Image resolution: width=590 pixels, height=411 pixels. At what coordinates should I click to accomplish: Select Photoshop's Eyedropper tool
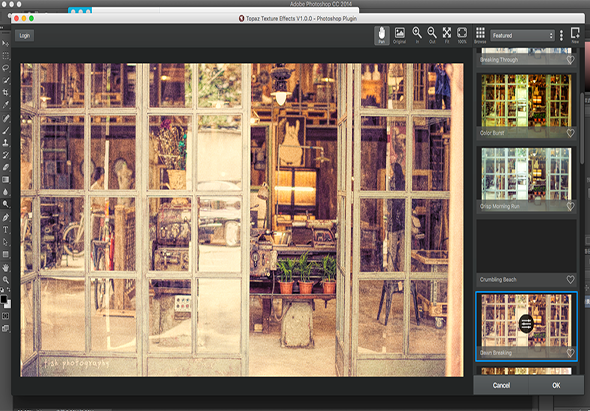6,105
